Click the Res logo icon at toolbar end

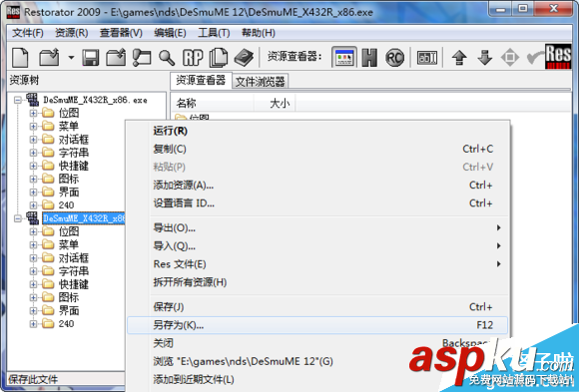tap(558, 57)
